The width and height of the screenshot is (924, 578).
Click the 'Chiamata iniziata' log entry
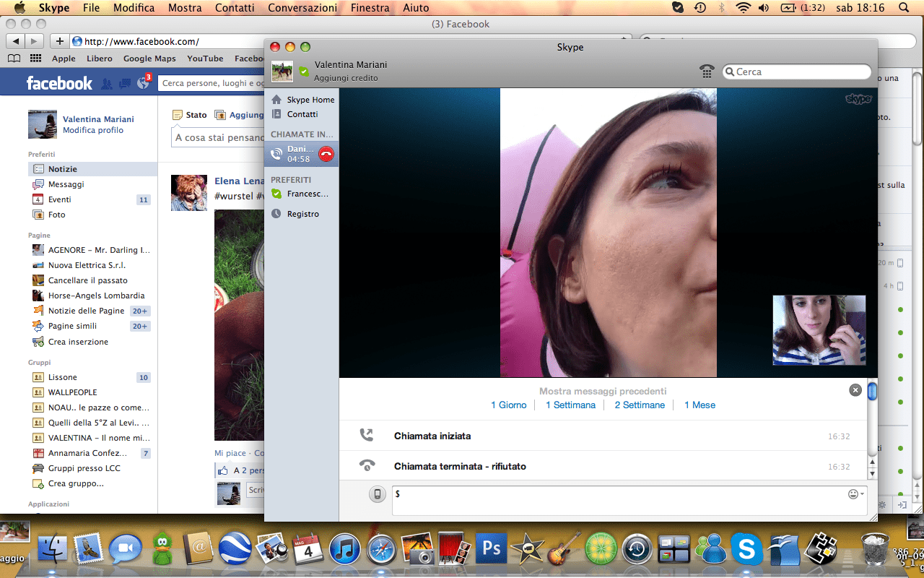432,436
